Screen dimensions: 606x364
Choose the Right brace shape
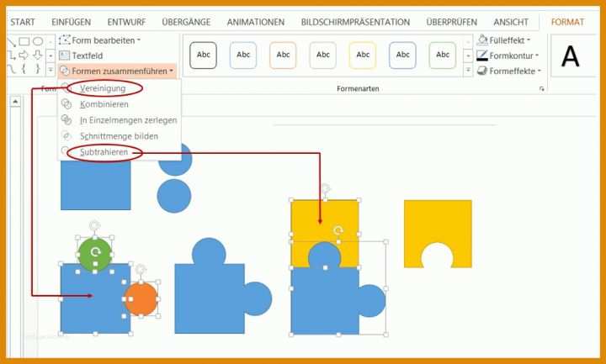click(x=37, y=70)
